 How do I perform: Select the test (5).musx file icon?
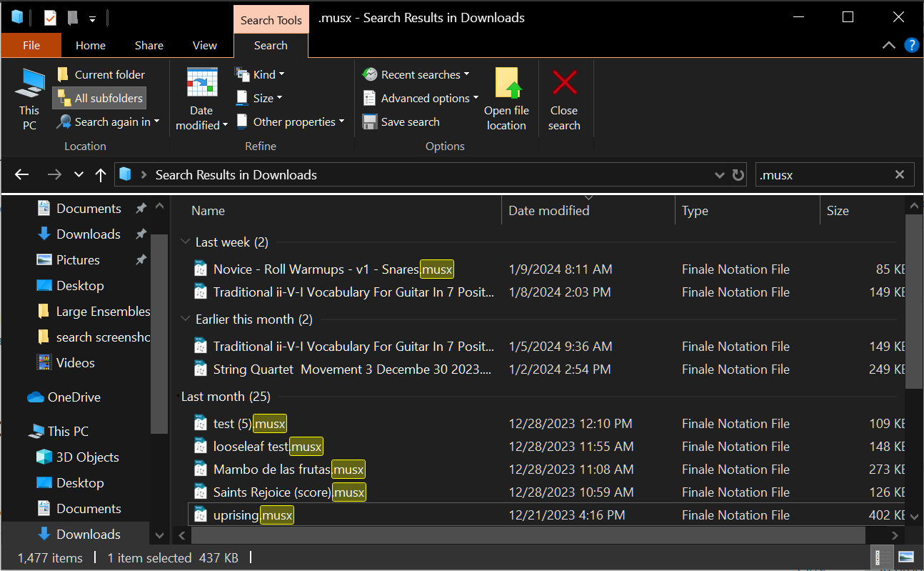pyautogui.click(x=201, y=424)
